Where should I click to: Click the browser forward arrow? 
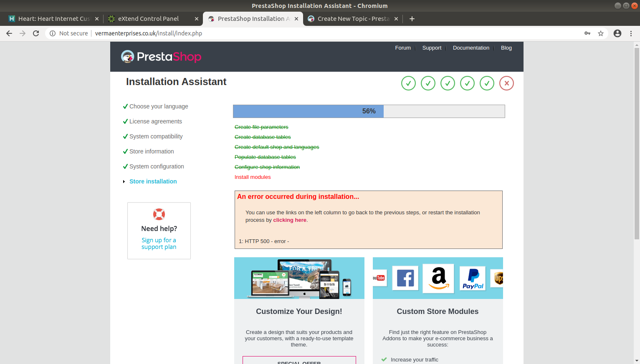click(23, 33)
